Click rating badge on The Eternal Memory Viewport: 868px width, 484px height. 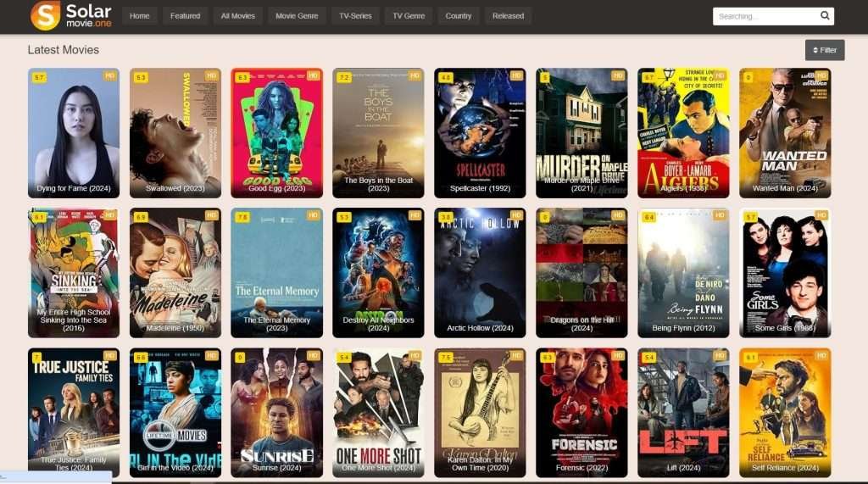242,217
